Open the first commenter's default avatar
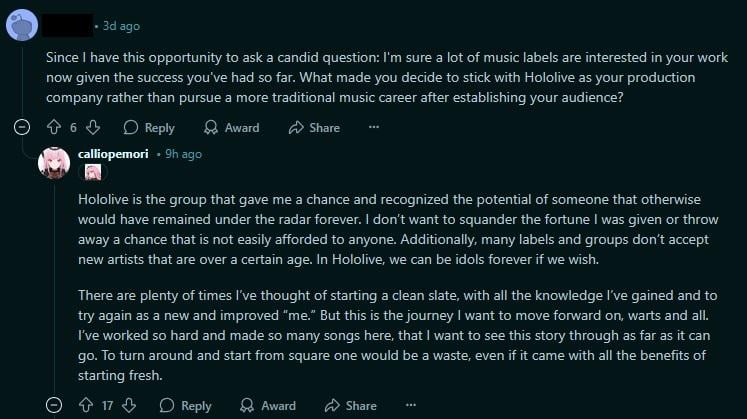Viewport: 747px width, 419px height. point(22,25)
